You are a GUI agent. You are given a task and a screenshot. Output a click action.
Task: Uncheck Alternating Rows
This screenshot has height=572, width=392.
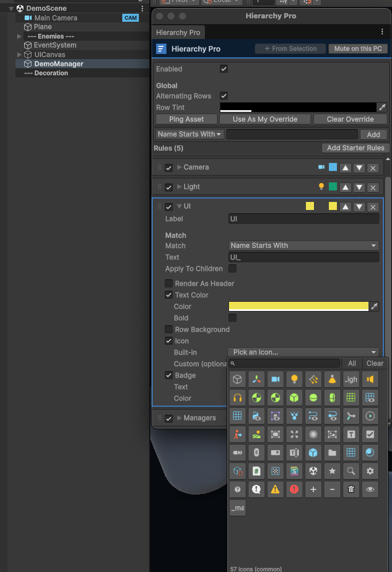224,96
